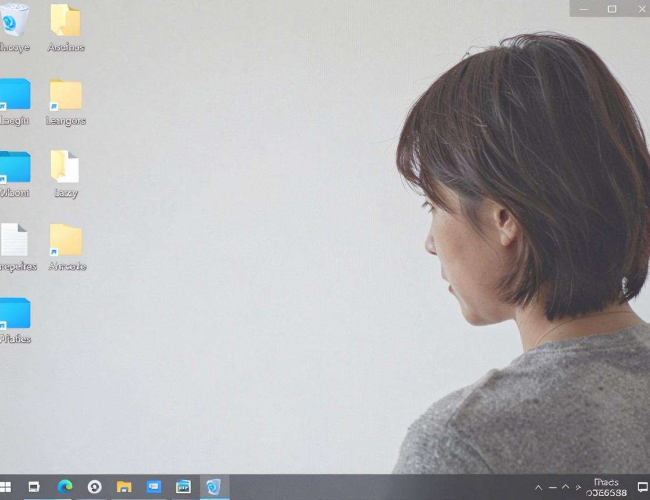Click the second upward chevron in tray
Screen dimensions: 650x500
pos(565,487)
